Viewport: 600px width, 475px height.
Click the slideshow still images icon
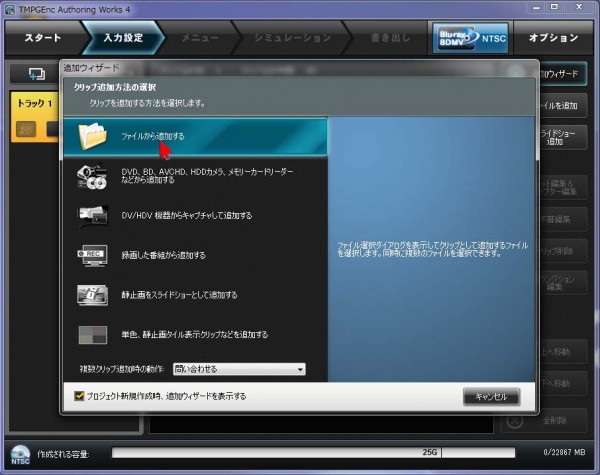click(x=92, y=295)
